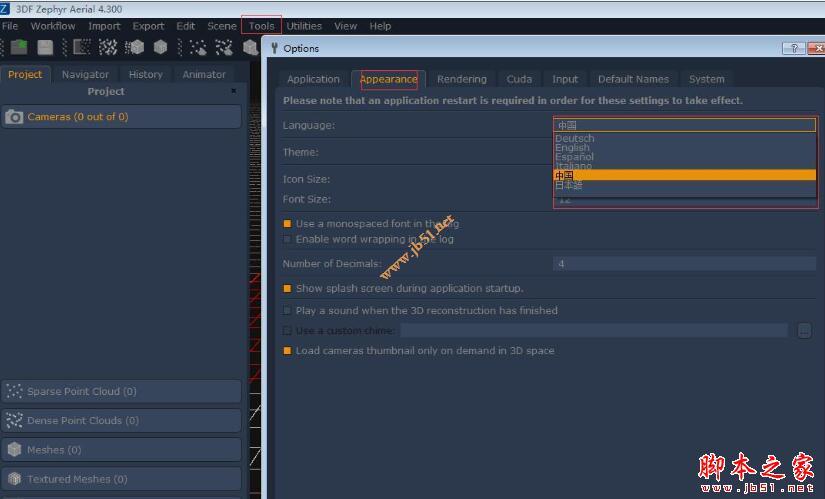Click the Language combo box field
Screen dimensions: 825x499
[x=685, y=125]
